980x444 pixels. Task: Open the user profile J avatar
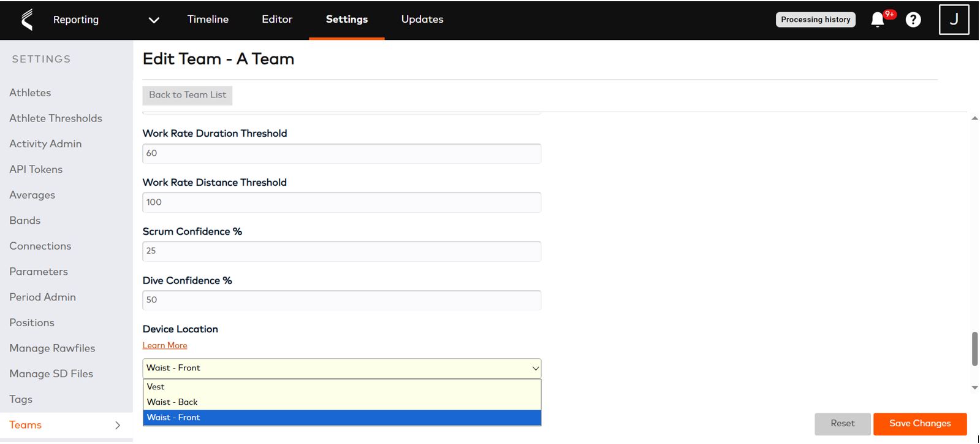click(x=954, y=20)
